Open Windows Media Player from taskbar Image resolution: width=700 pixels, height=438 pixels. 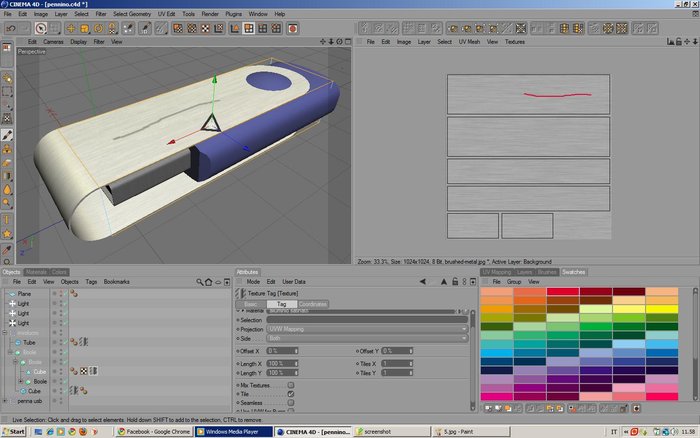tap(233, 432)
